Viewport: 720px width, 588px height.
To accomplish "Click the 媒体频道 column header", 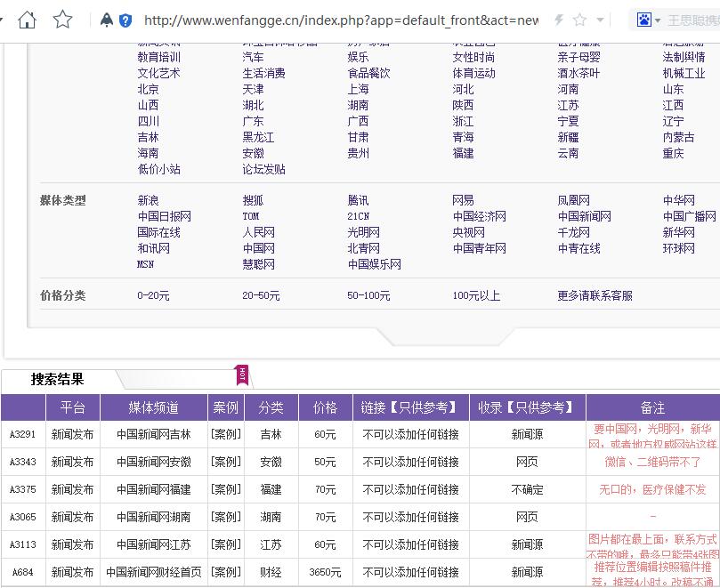I will pyautogui.click(x=154, y=407).
